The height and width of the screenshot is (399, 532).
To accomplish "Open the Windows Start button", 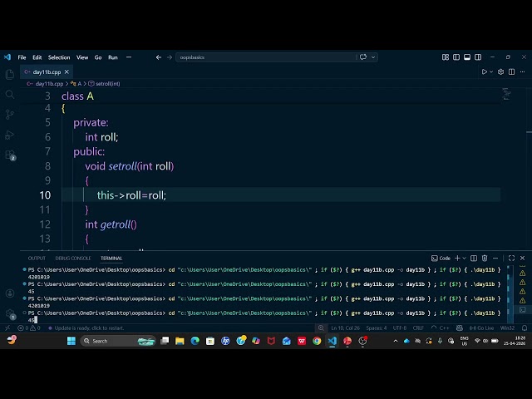I will pyautogui.click(x=71, y=341).
